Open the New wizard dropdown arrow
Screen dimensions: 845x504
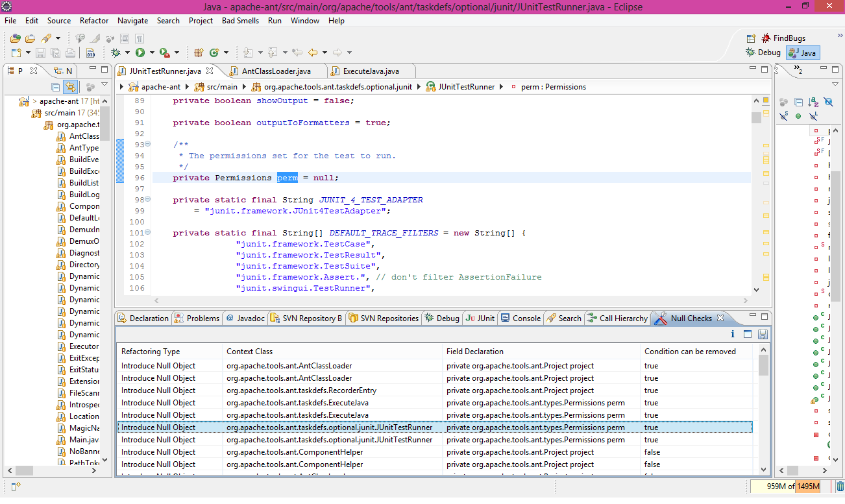(28, 53)
